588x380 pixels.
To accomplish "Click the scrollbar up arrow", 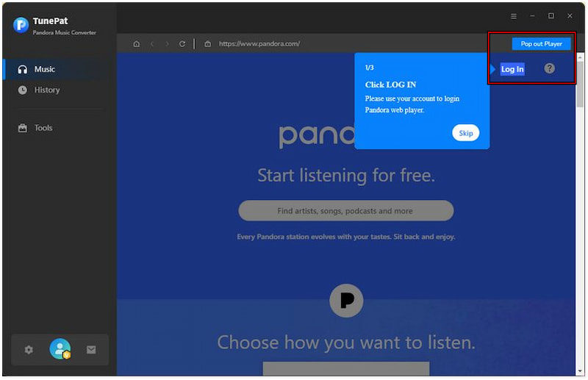I will pos(580,57).
